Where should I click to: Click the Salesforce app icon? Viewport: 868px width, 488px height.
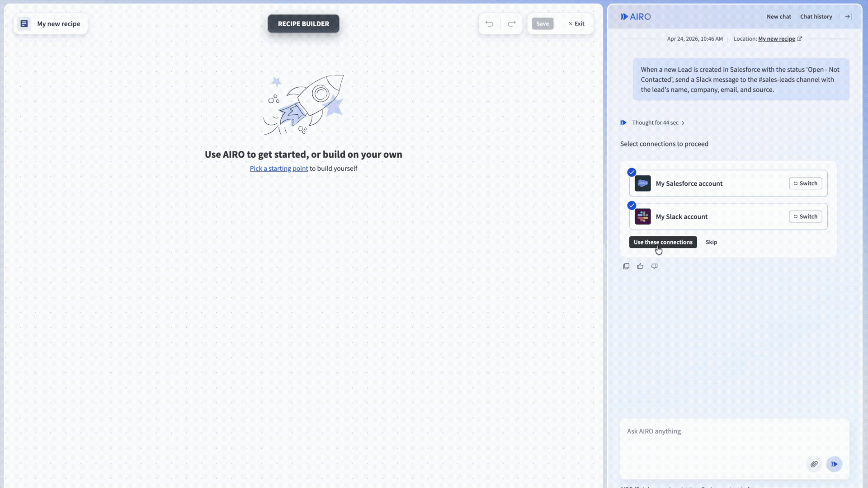[643, 183]
